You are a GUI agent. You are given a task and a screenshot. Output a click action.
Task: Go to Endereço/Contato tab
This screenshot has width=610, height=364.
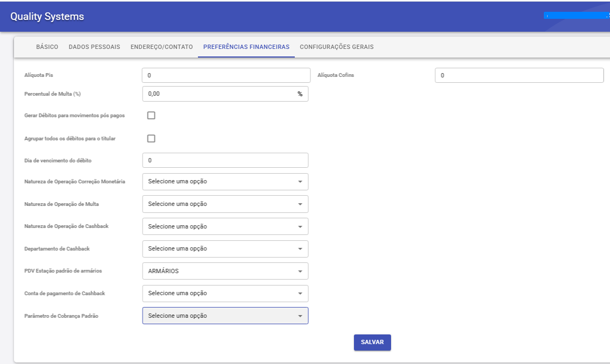[161, 47]
